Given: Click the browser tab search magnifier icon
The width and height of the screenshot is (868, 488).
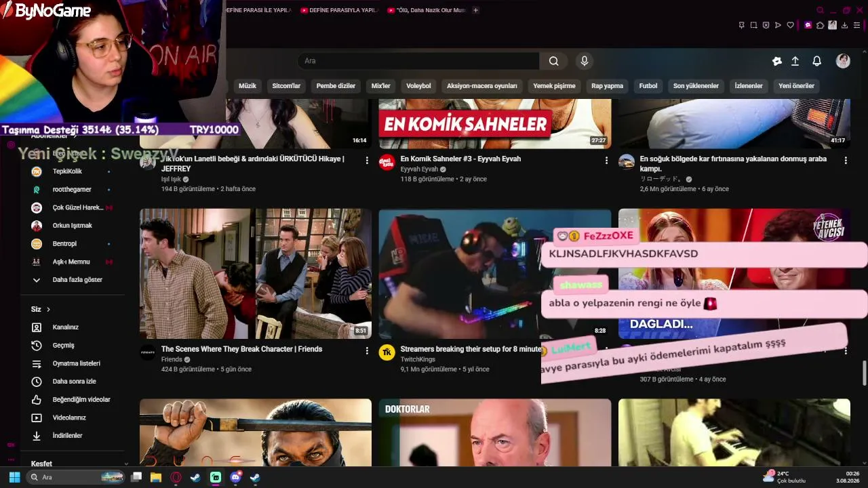Looking at the screenshot, I should coord(820,10).
